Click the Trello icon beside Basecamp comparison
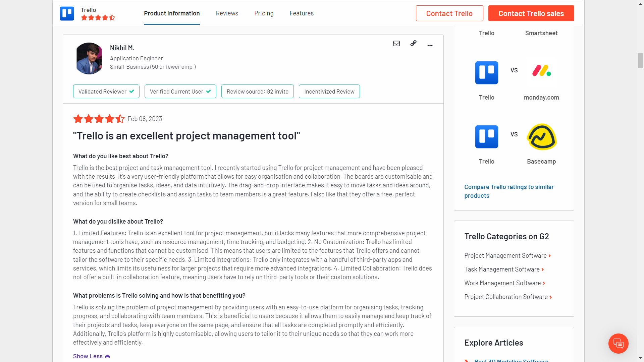 click(x=486, y=137)
